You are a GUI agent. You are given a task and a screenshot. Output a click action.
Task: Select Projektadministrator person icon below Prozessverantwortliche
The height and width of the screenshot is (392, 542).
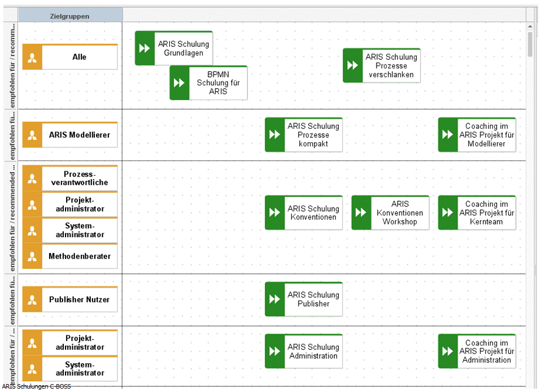pos(32,204)
